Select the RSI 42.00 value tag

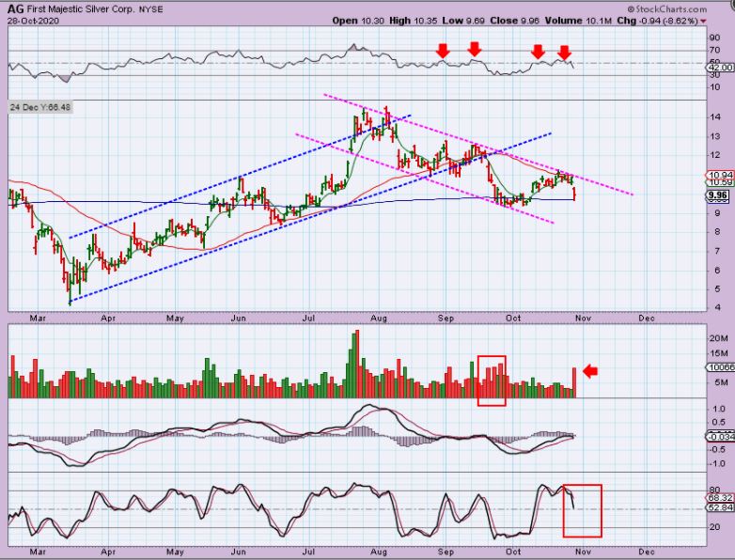coord(720,68)
